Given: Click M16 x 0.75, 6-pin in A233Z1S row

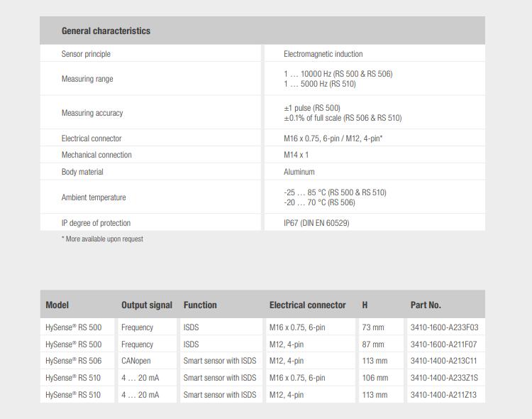Looking at the screenshot, I should (x=297, y=379).
